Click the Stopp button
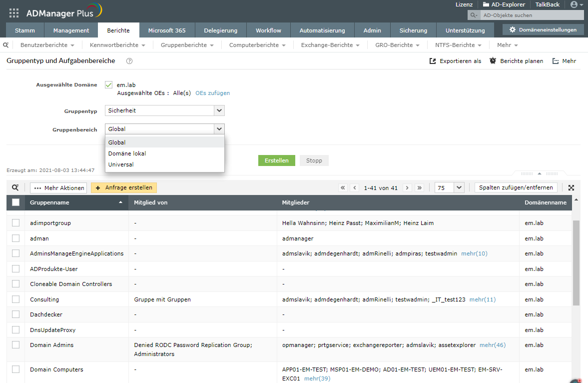588x383 pixels. pyautogui.click(x=314, y=160)
